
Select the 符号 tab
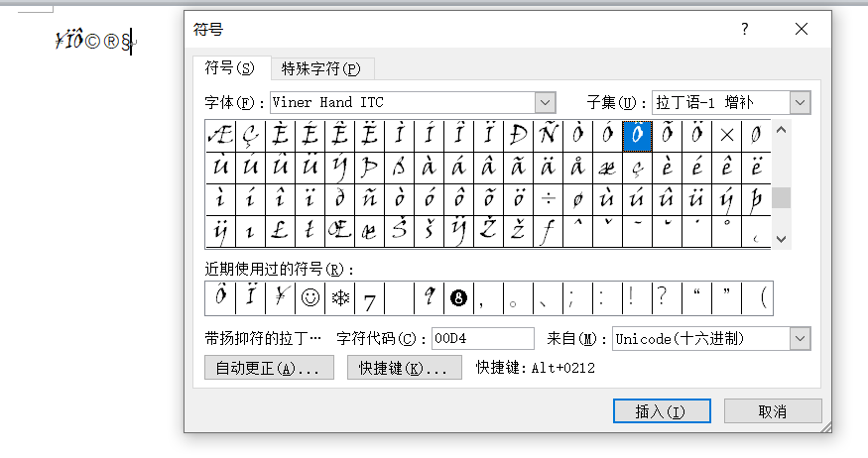point(229,67)
